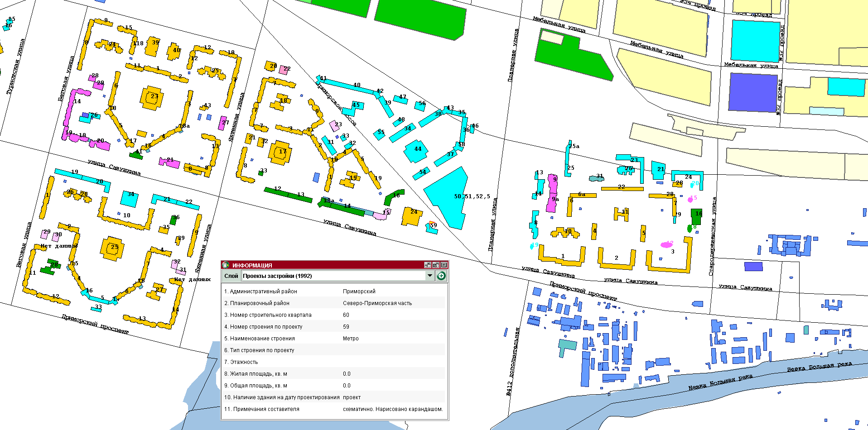Click the Слой label in the panel
868x430 pixels.
231,276
